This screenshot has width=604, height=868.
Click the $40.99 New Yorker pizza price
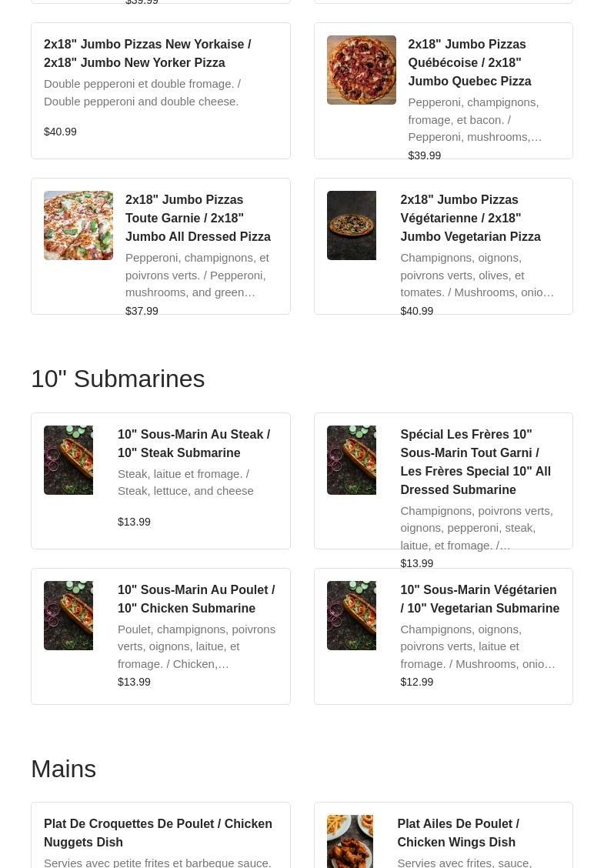60,132
